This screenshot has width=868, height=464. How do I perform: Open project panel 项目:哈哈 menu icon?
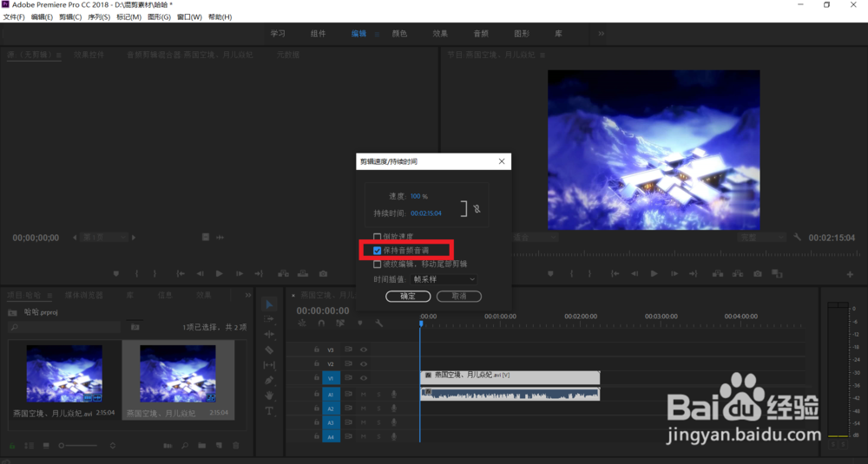click(49, 296)
